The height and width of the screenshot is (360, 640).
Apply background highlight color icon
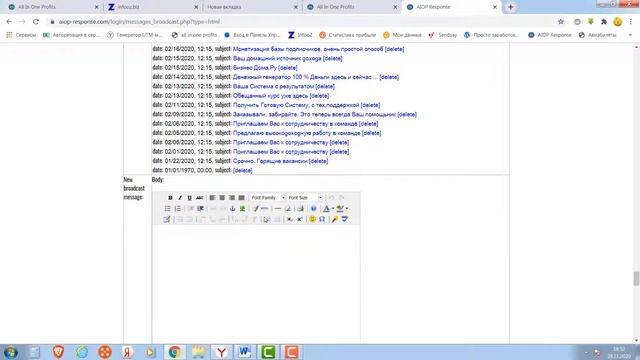pyautogui.click(x=340, y=209)
